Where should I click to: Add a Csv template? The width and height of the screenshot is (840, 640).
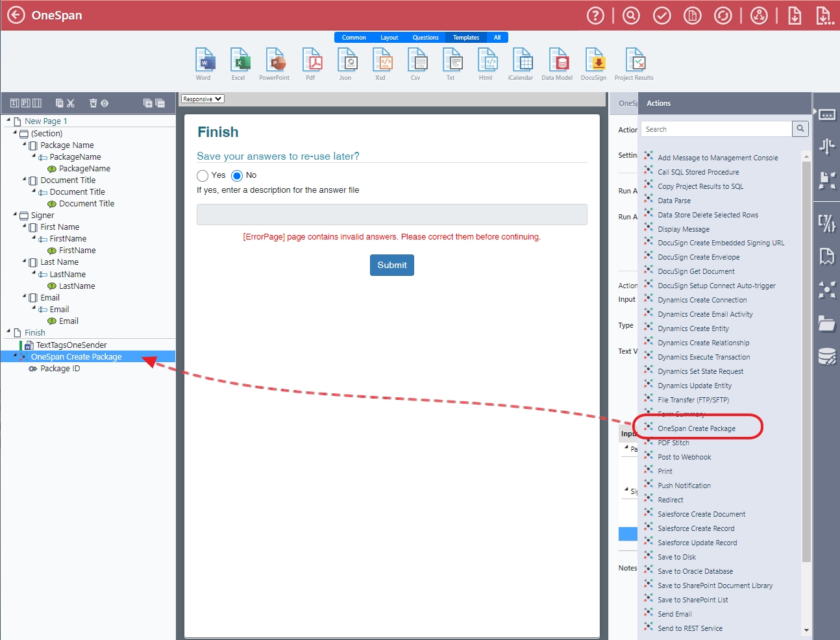[416, 64]
